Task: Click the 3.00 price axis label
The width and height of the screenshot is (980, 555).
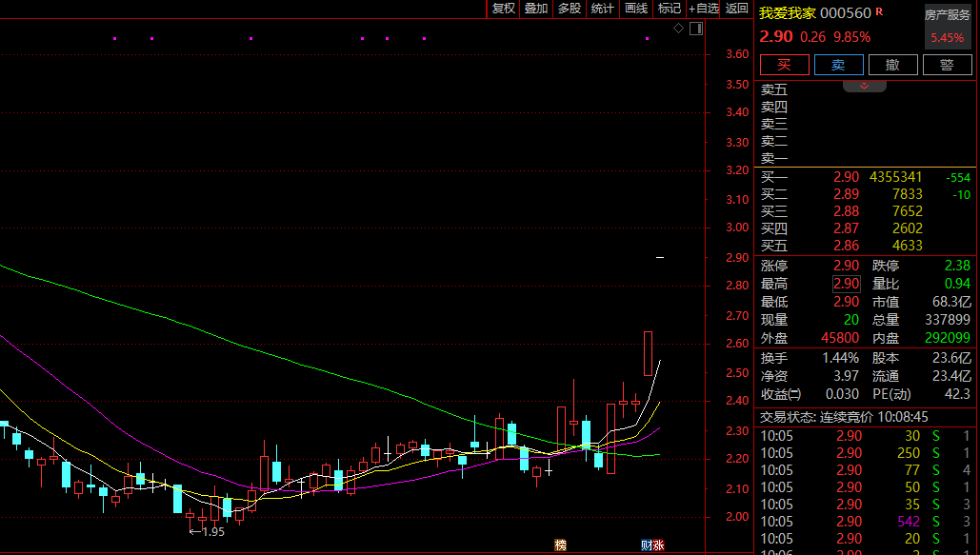Action: tap(737, 228)
